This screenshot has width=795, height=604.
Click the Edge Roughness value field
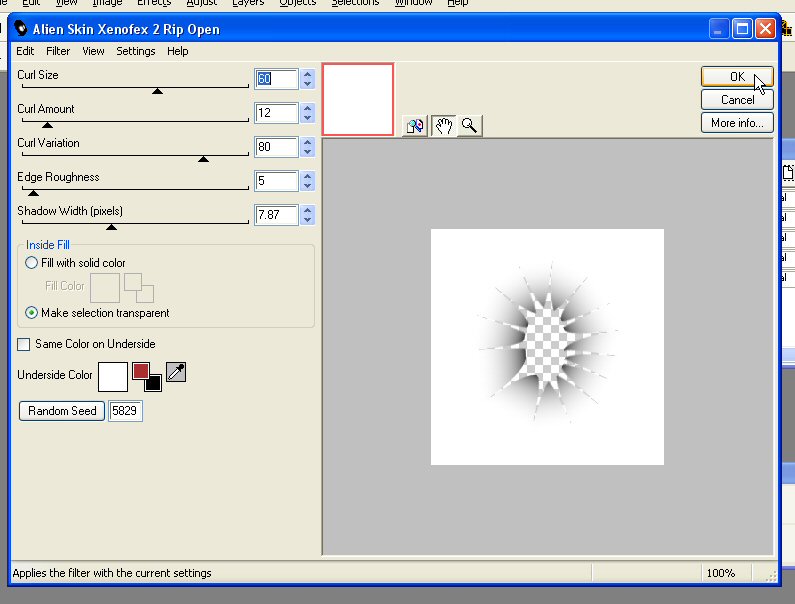(x=276, y=181)
